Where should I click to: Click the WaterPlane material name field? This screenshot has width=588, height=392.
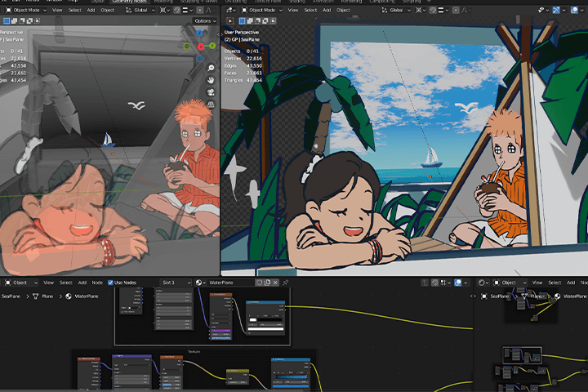[x=231, y=283]
